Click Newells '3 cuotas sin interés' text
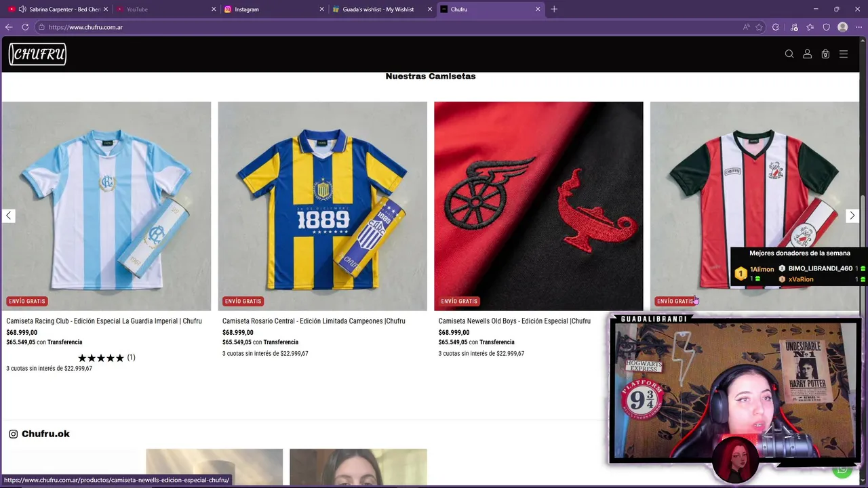Image resolution: width=868 pixels, height=488 pixels. (481, 354)
